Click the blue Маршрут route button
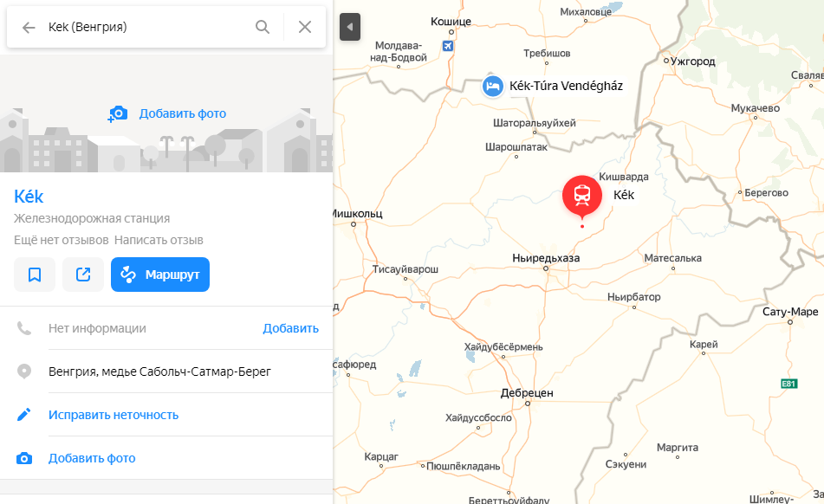 pyautogui.click(x=160, y=275)
